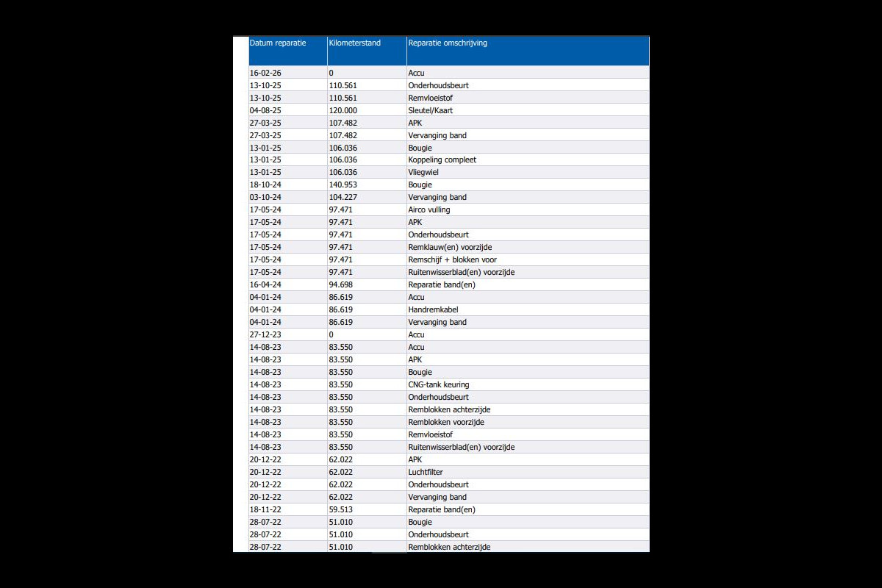Click the date 27-12-23 cell
This screenshot has width=882, height=588.
[x=265, y=335]
